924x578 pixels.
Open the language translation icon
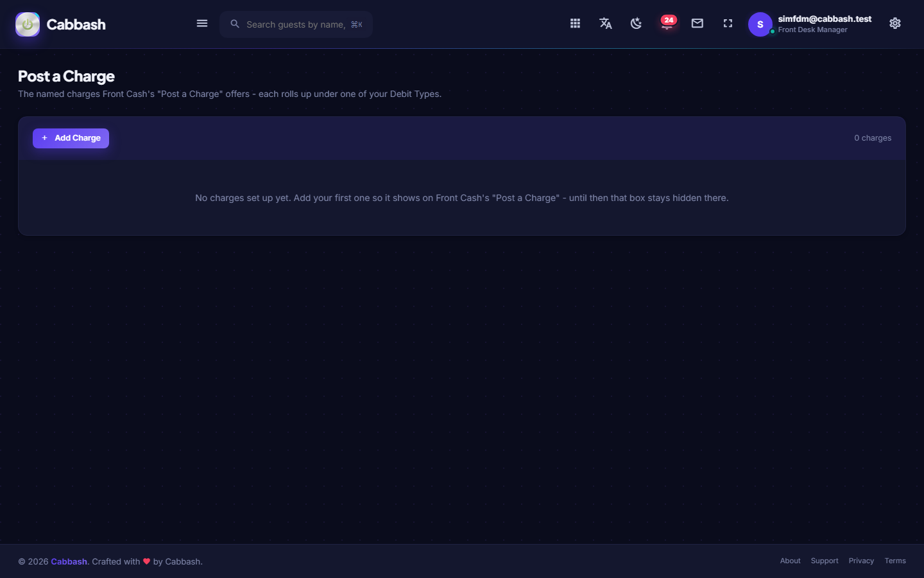606,24
